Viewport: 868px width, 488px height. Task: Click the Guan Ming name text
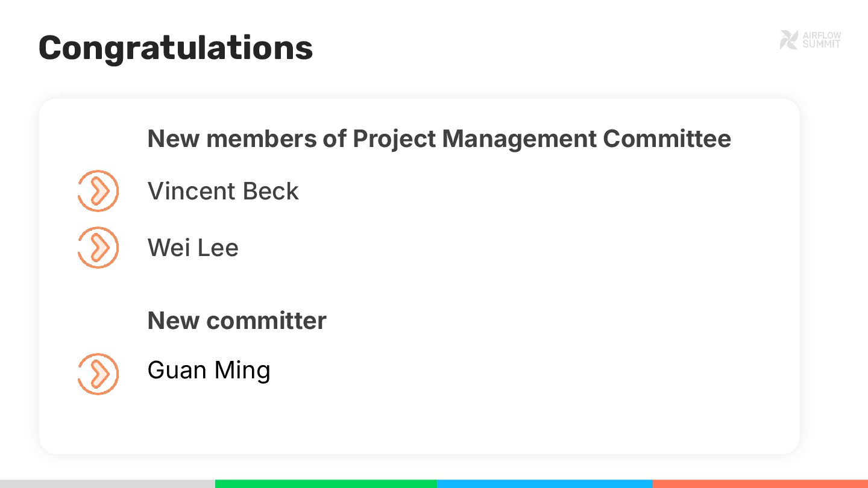209,370
